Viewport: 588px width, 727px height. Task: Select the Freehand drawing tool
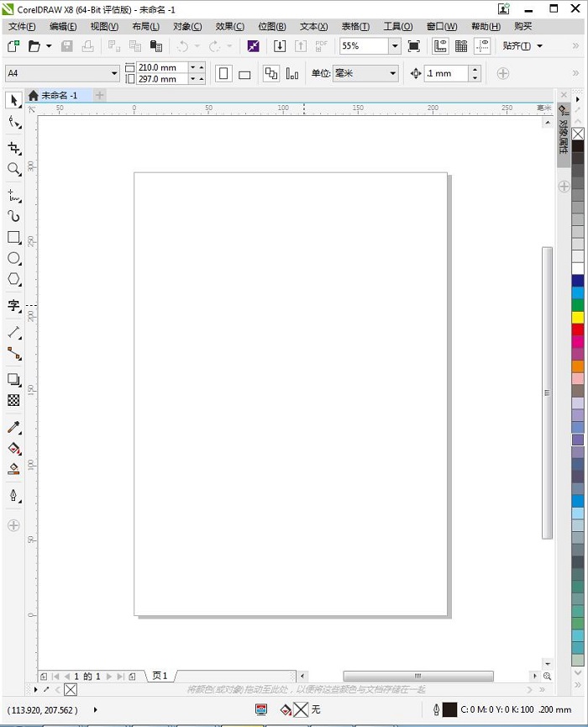click(14, 196)
